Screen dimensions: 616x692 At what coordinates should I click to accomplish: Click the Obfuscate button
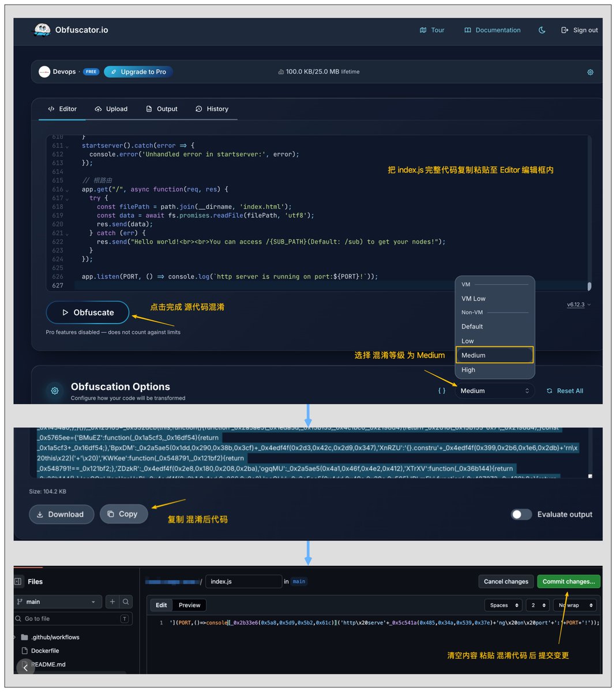pos(88,313)
